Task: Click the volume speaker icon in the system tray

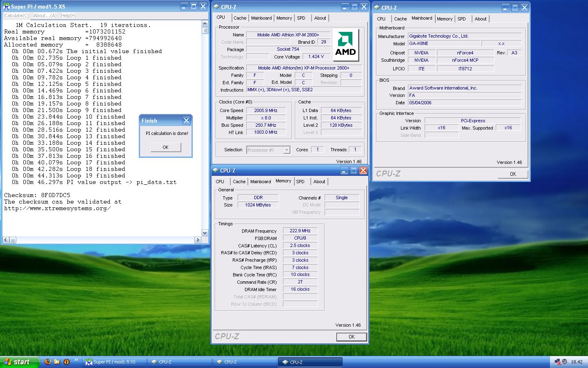Action: click(564, 362)
